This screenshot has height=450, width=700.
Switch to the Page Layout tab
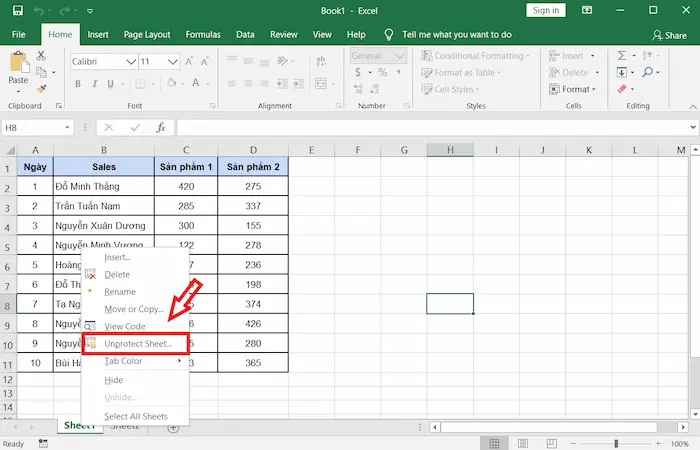click(x=147, y=34)
